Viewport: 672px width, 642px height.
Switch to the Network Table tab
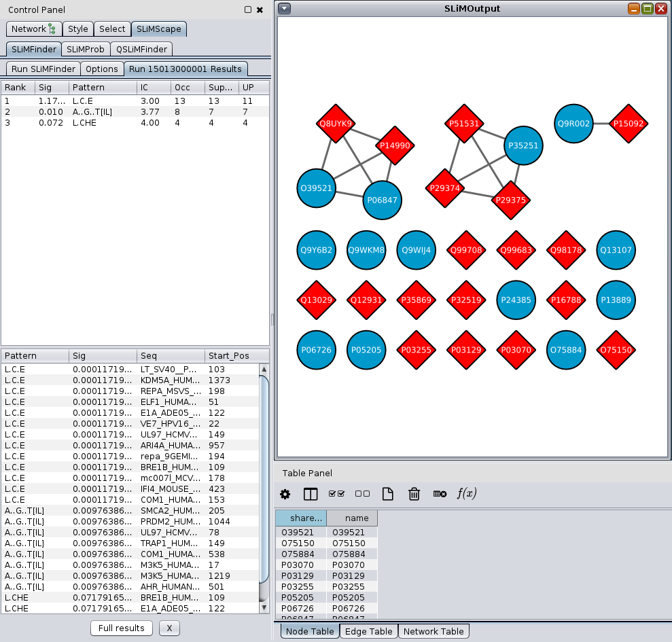[434, 631]
